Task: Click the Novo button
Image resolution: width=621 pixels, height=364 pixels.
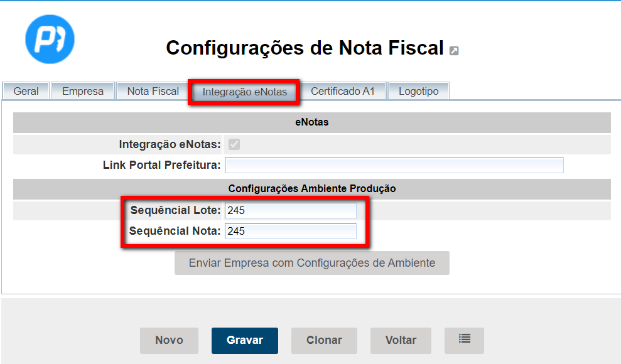Action: (x=169, y=340)
